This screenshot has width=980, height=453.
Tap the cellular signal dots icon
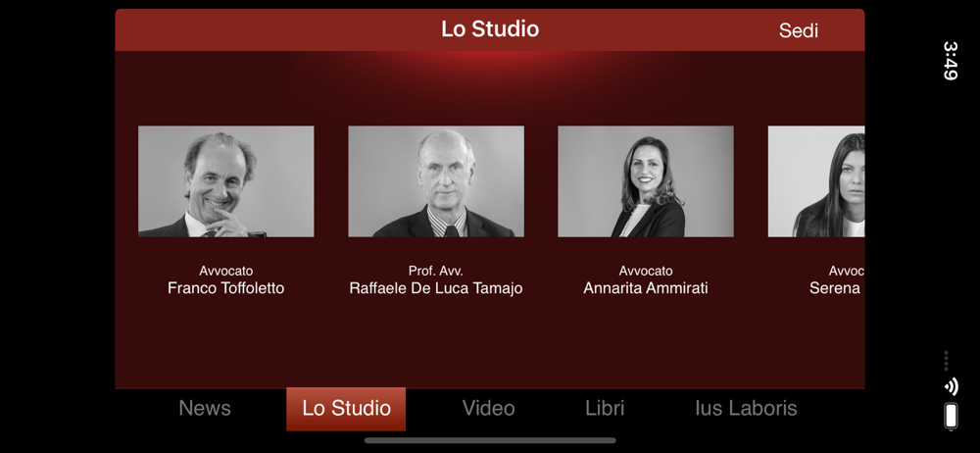(x=947, y=361)
